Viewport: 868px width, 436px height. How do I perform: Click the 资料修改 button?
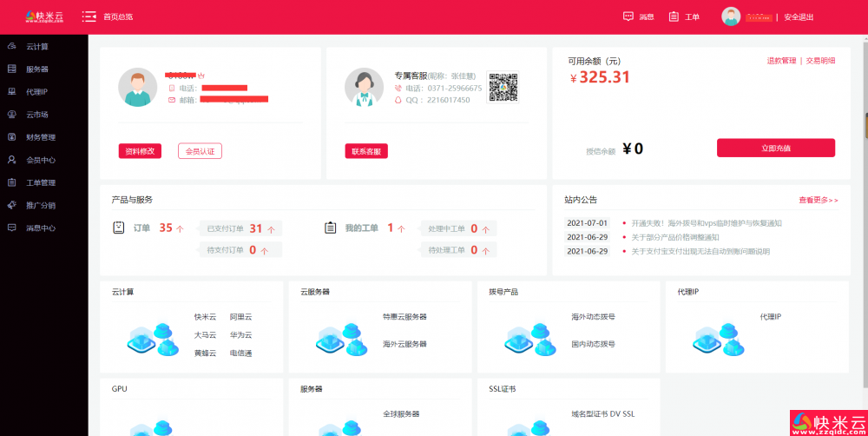pos(140,151)
